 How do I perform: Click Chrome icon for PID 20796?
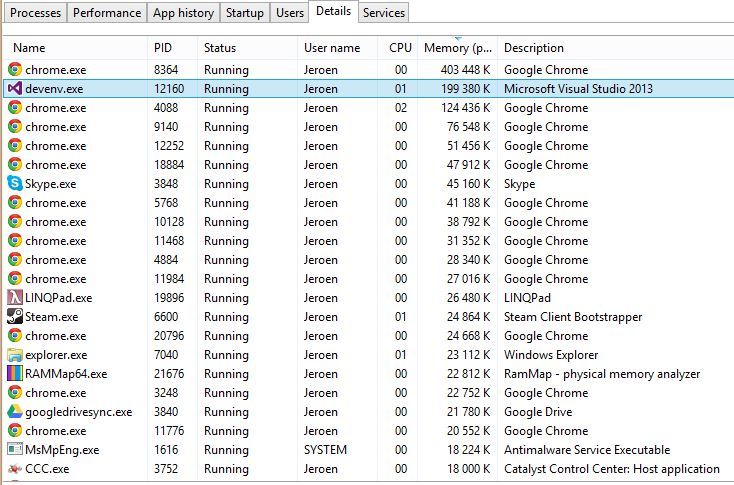click(15, 336)
